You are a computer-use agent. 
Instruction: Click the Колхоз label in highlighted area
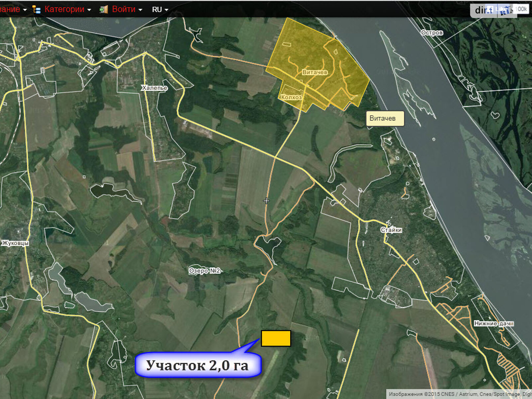(291, 97)
